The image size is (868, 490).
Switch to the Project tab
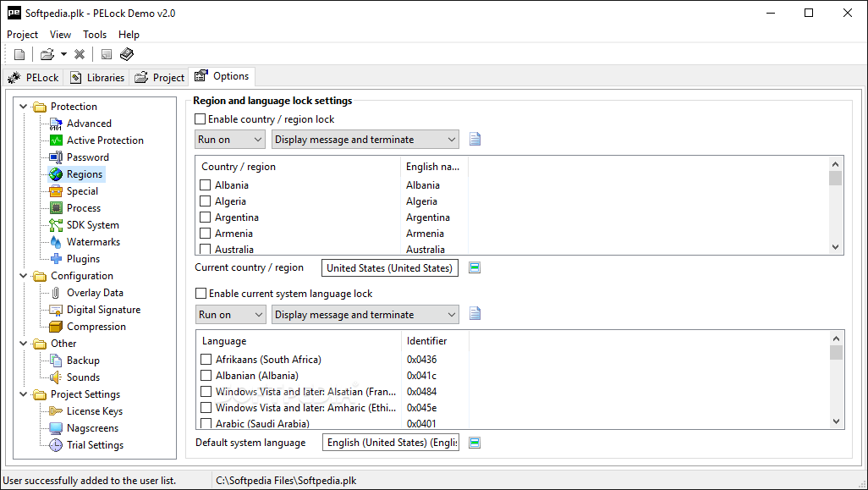click(x=159, y=78)
